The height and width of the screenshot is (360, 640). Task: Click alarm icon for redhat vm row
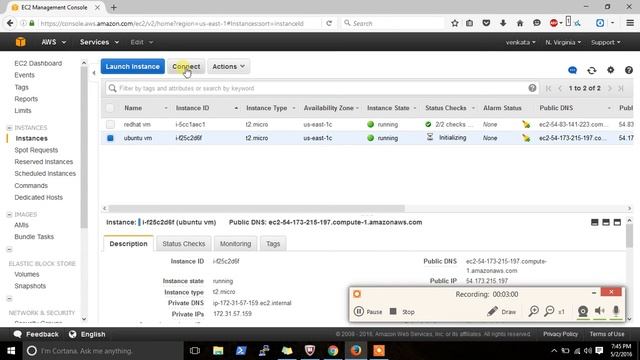[x=526, y=124]
